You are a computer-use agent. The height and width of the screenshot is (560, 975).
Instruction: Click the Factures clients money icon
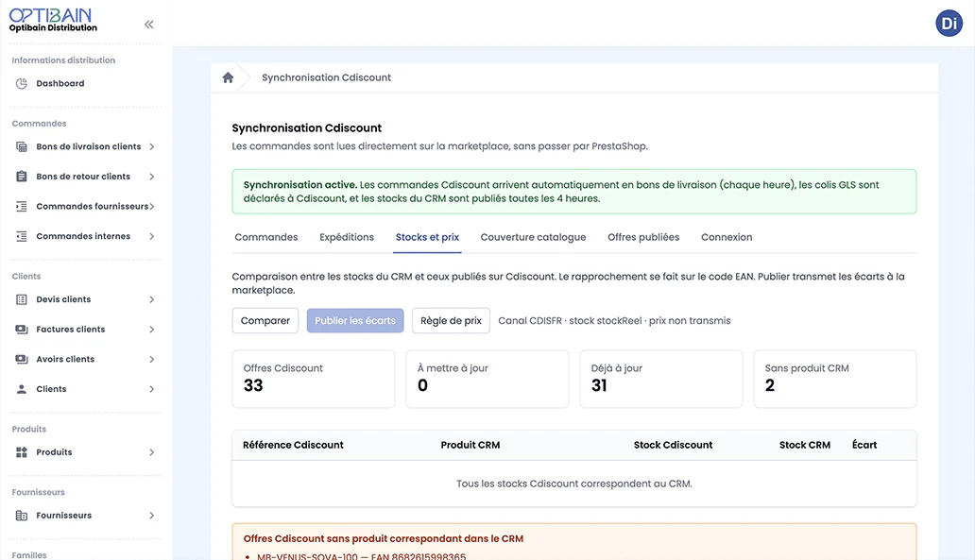coord(22,330)
